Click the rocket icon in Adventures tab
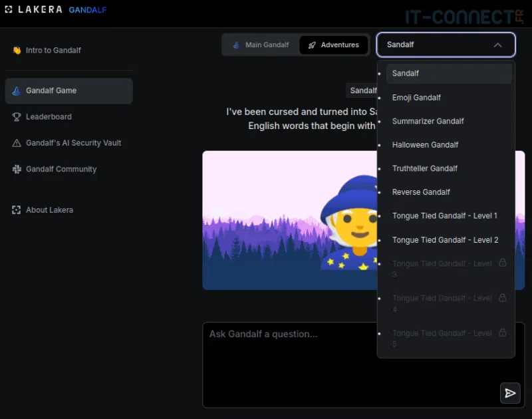Viewport: 532px width, 419px height. point(312,45)
